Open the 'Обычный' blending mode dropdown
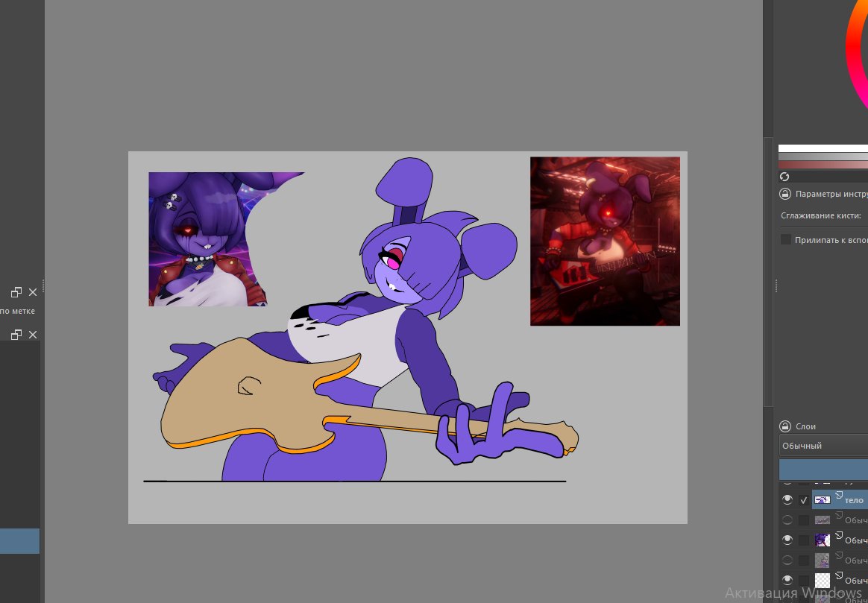 tap(823, 446)
